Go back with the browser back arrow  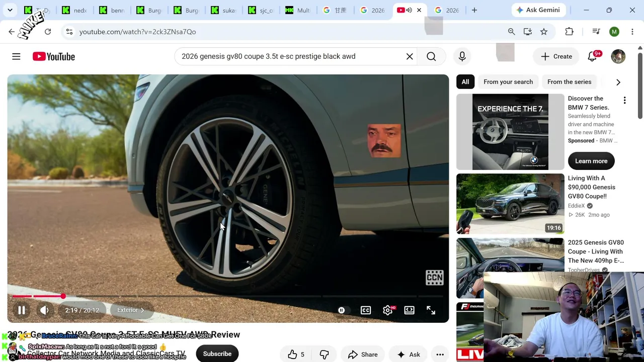(12, 32)
